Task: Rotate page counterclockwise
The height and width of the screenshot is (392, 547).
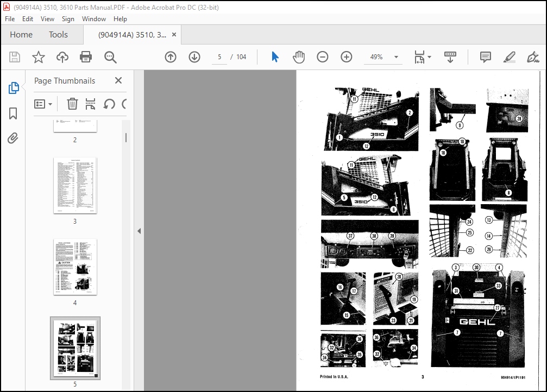Action: (x=109, y=104)
